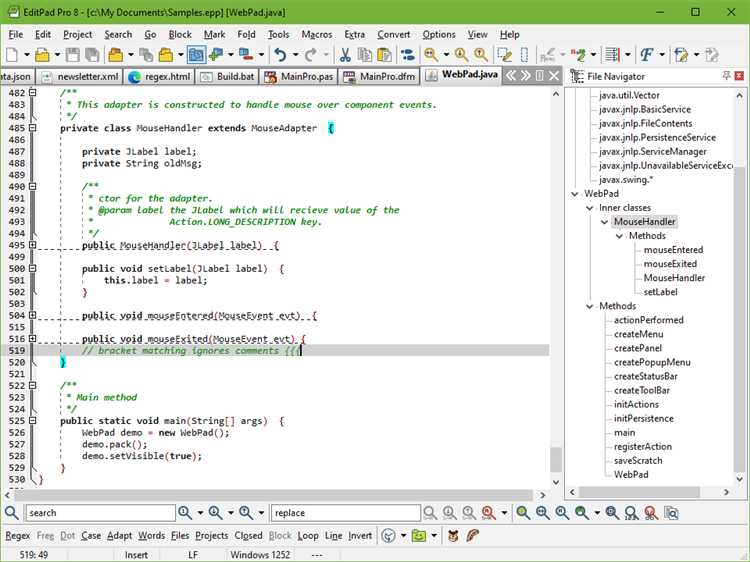Viewport: 750px width, 562px height.
Task: Expand folded mouseEntered code at line 504
Action: (32, 315)
